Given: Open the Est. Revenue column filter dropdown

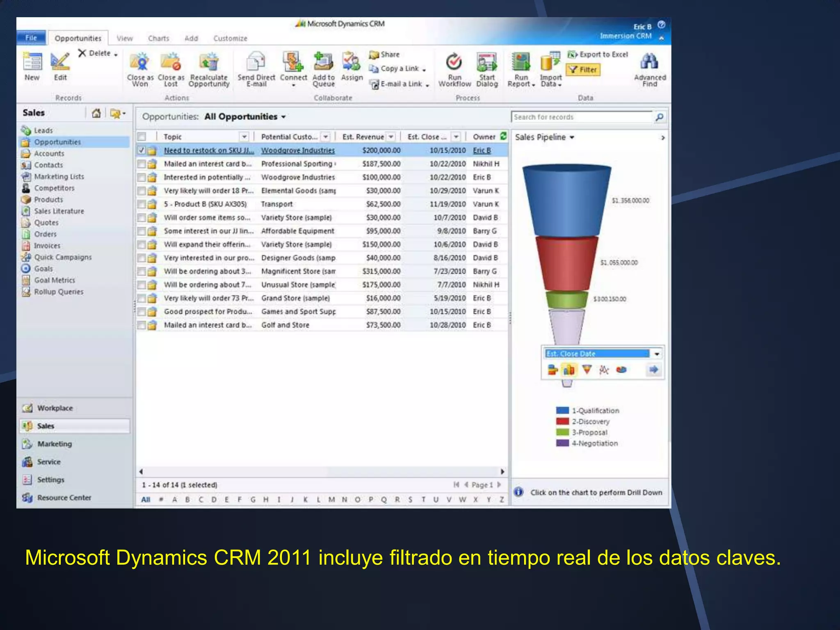Looking at the screenshot, I should click(391, 137).
